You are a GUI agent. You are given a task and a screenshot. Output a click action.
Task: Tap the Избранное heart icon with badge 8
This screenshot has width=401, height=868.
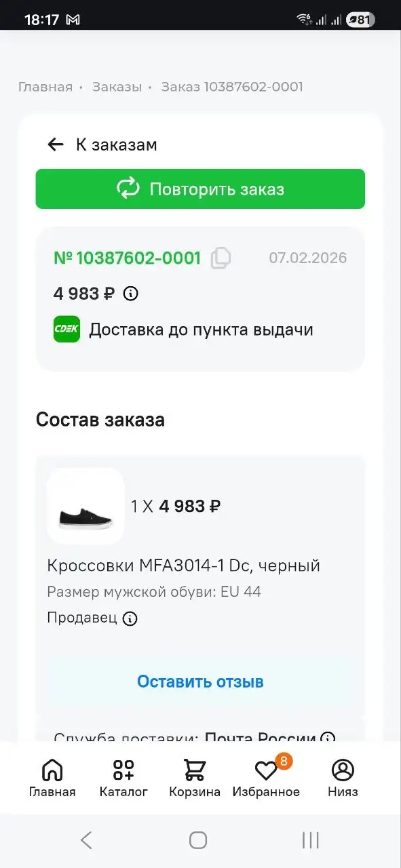click(267, 769)
